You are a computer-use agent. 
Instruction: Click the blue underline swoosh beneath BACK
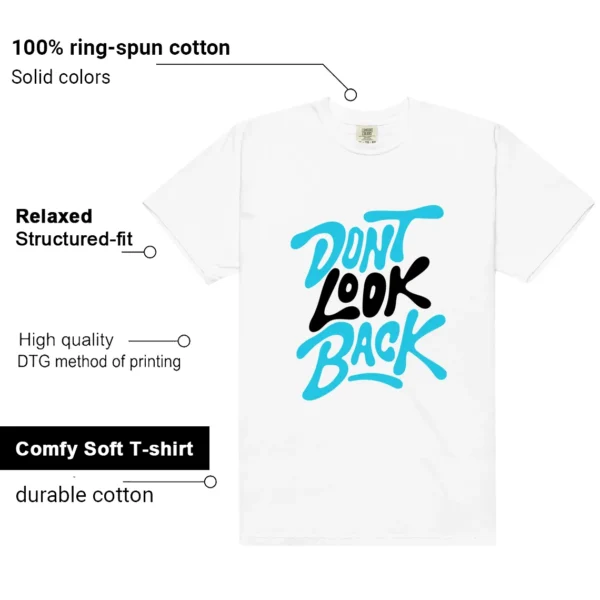[x=376, y=380]
